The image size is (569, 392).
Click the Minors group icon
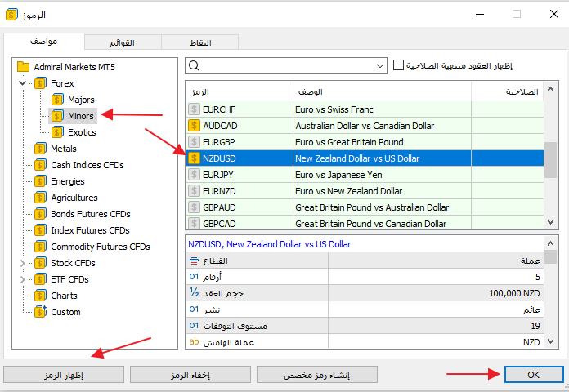click(57, 116)
